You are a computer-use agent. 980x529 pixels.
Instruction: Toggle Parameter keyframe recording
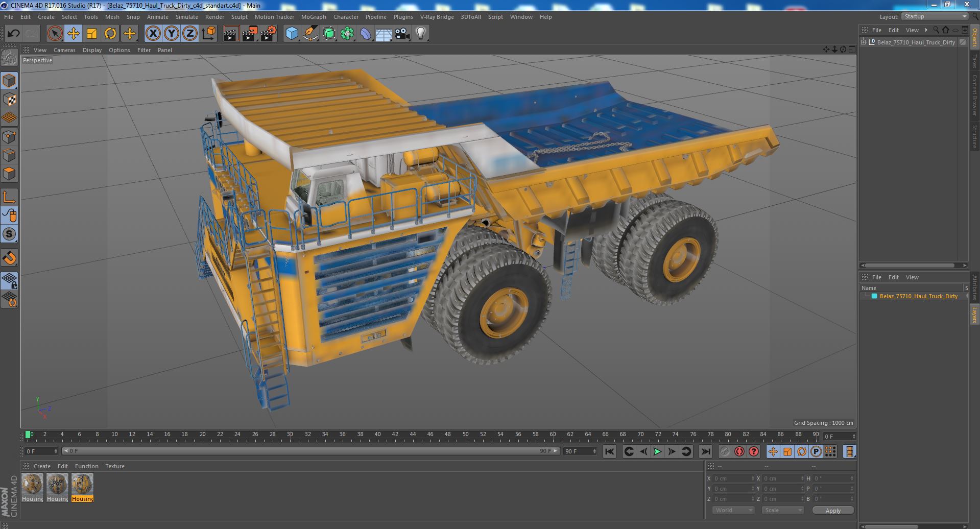pyautogui.click(x=816, y=451)
